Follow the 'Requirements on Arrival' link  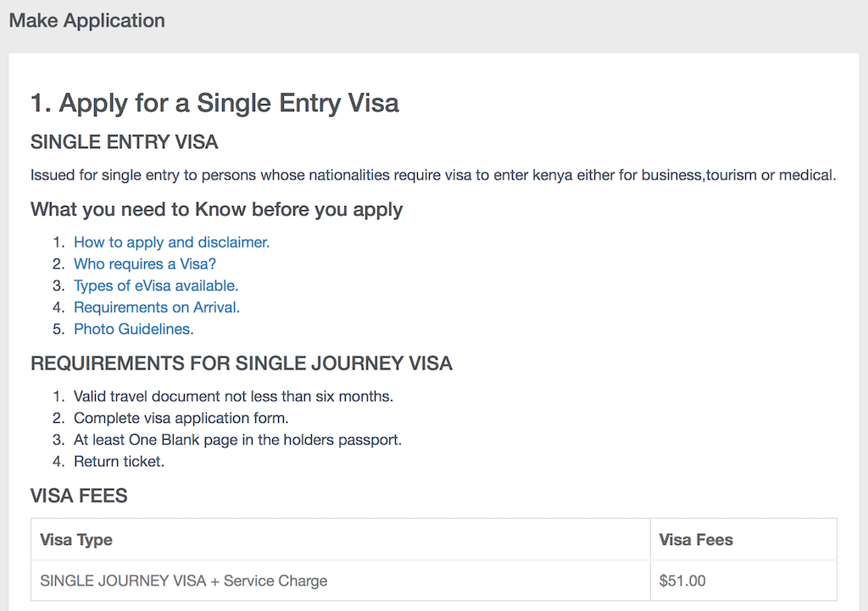click(157, 308)
